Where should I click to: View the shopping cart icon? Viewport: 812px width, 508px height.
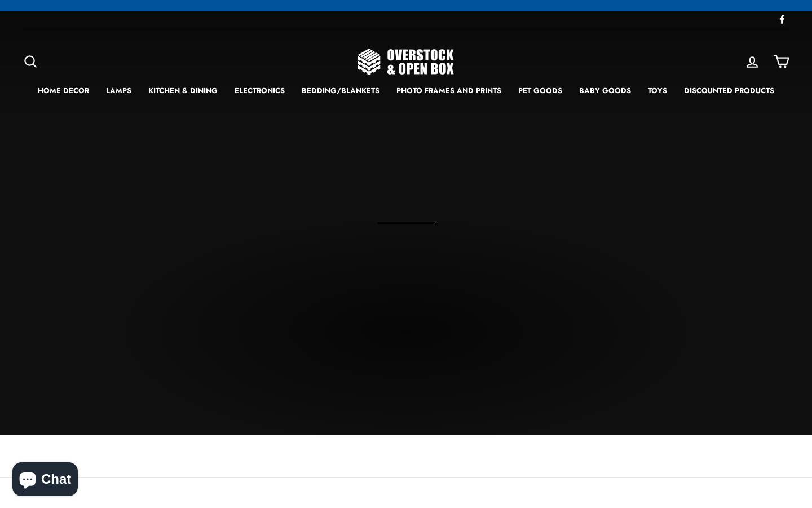coord(782,62)
